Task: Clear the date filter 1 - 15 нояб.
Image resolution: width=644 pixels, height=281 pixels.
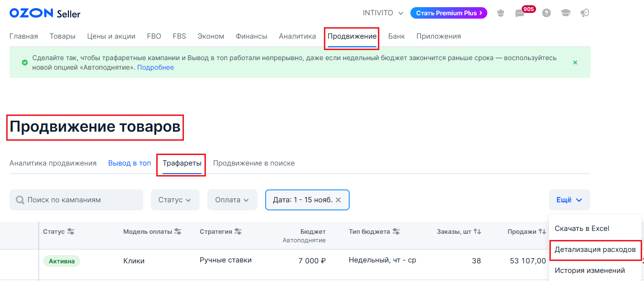Action: (x=338, y=200)
